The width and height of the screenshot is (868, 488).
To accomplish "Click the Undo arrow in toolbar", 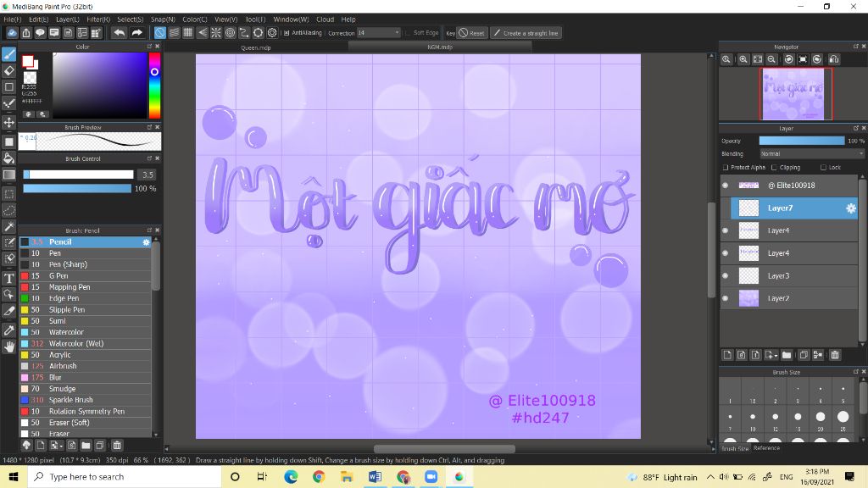I will click(119, 33).
